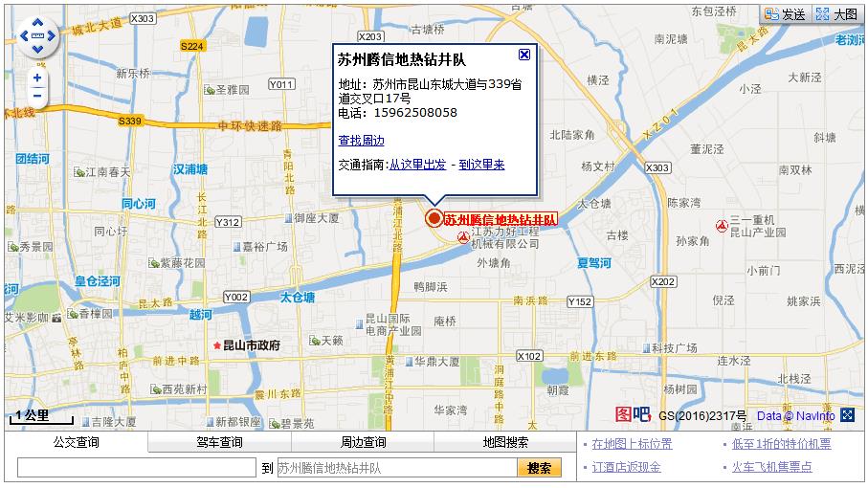Click the 发送 send button
The width and height of the screenshot is (868, 488).
coord(785,14)
